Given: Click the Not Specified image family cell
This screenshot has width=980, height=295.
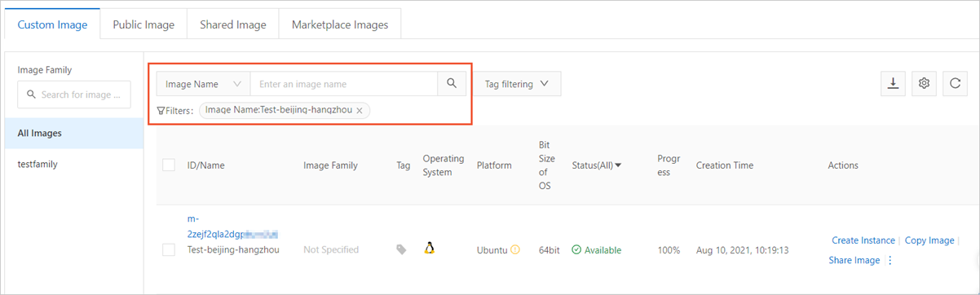Looking at the screenshot, I should (x=331, y=250).
